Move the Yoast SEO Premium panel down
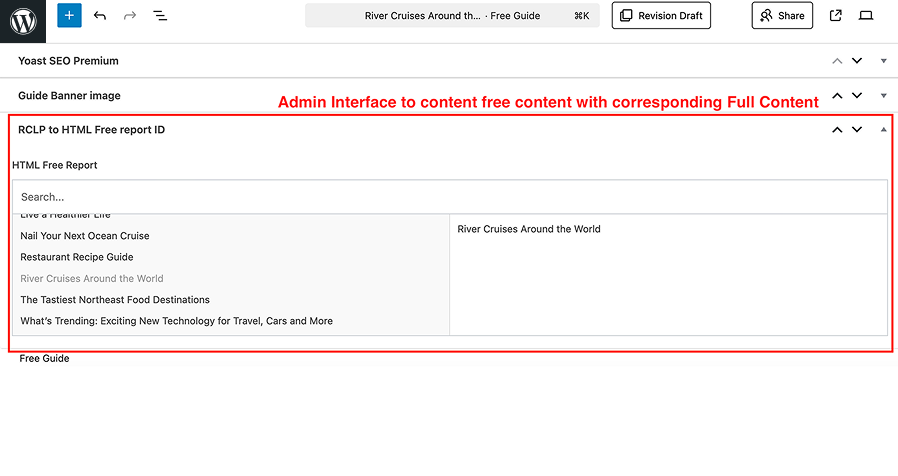Image resolution: width=898 pixels, height=476 pixels. pyautogui.click(x=857, y=61)
